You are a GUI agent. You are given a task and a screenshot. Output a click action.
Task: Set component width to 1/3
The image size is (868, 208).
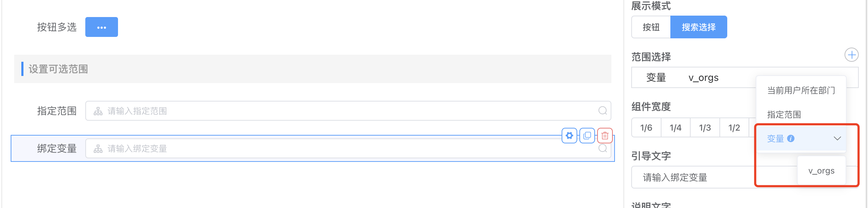tap(705, 128)
